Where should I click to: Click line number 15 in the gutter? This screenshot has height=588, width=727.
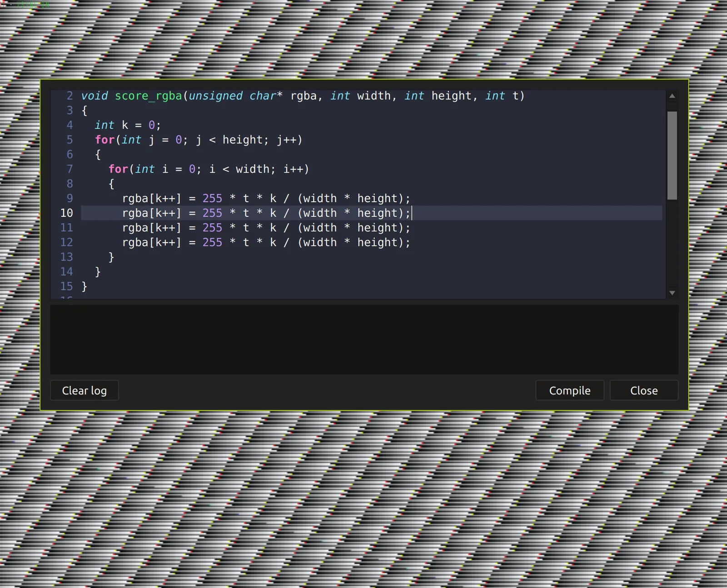click(x=66, y=286)
